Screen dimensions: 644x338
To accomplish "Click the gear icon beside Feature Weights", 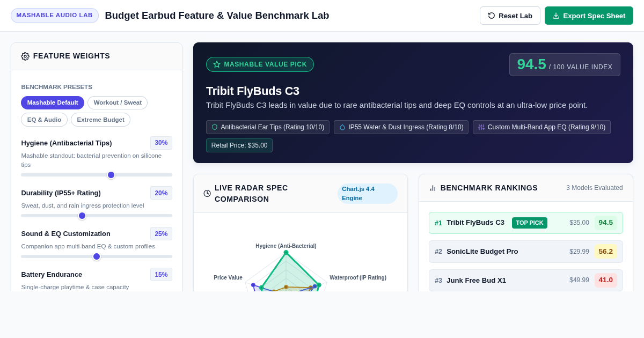I will [x=25, y=56].
